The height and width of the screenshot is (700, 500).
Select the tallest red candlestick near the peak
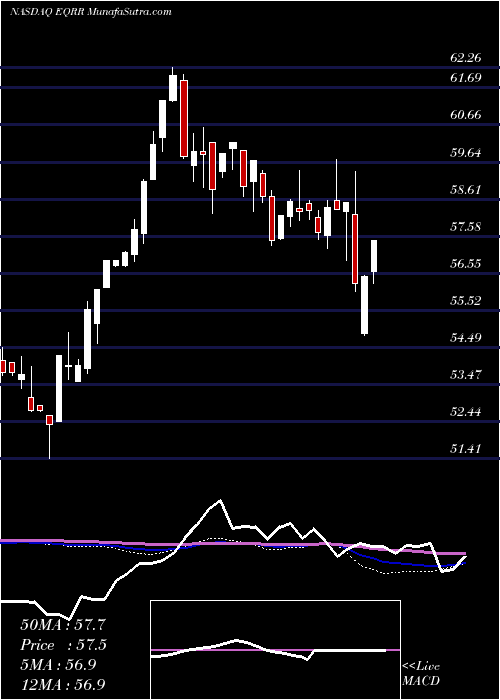click(x=184, y=118)
